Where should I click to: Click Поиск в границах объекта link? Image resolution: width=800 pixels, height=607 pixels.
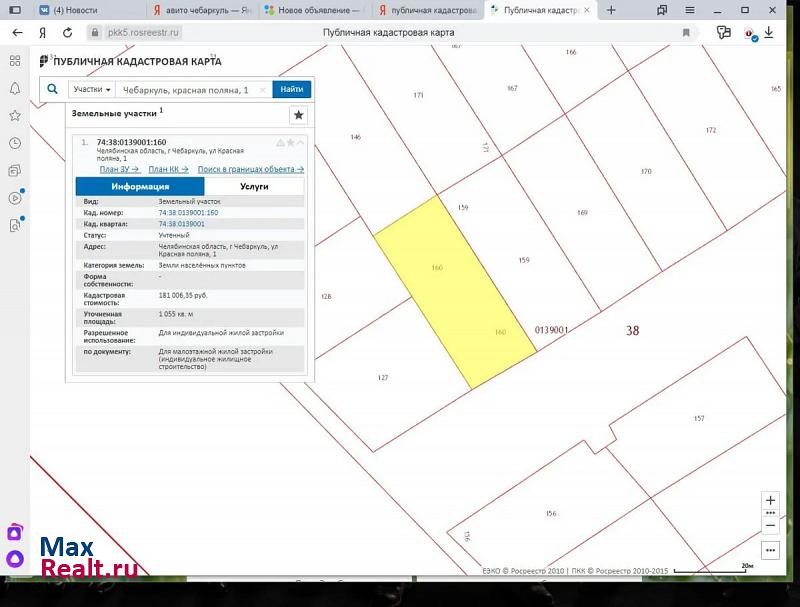point(250,169)
